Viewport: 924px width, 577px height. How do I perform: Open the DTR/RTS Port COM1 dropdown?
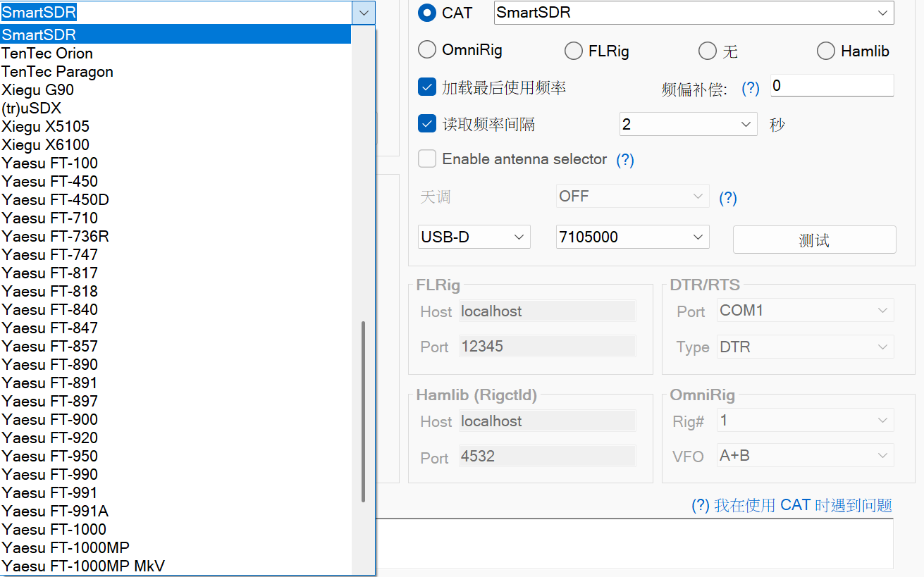pyautogui.click(x=806, y=311)
